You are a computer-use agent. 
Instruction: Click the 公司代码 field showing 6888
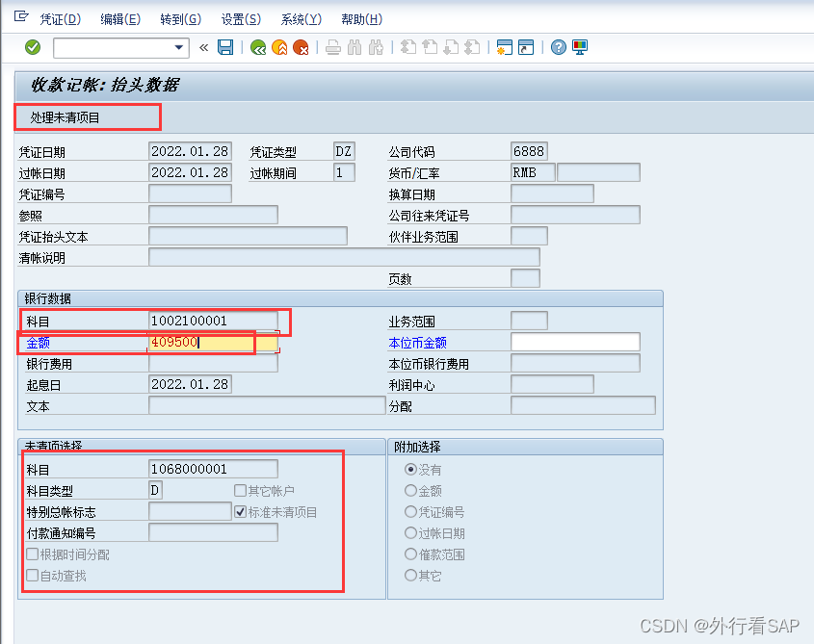tap(529, 151)
